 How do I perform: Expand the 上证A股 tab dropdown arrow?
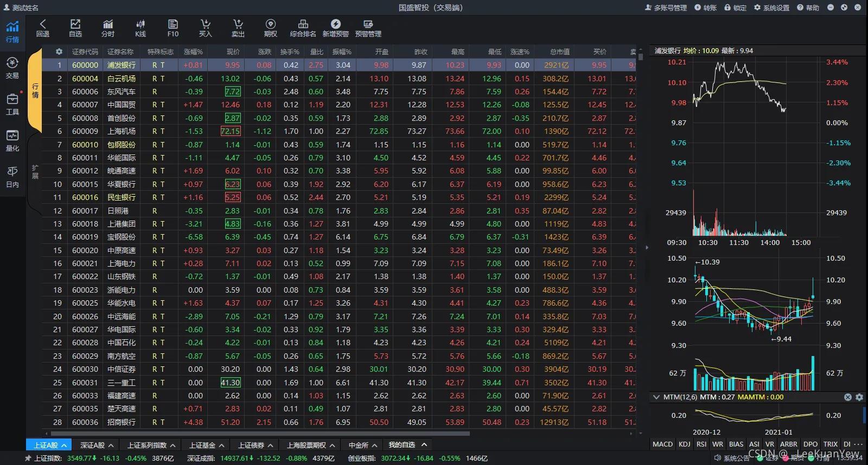click(x=64, y=445)
